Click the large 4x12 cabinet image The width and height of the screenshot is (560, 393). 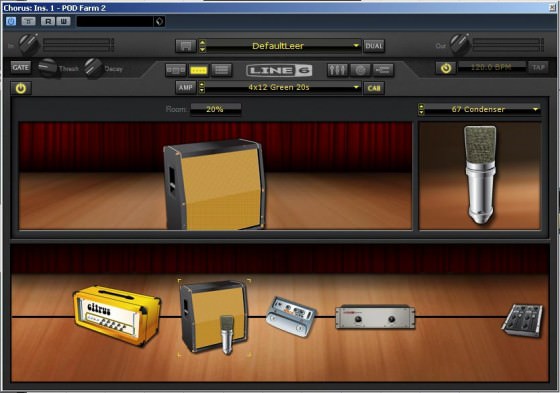tap(214, 184)
